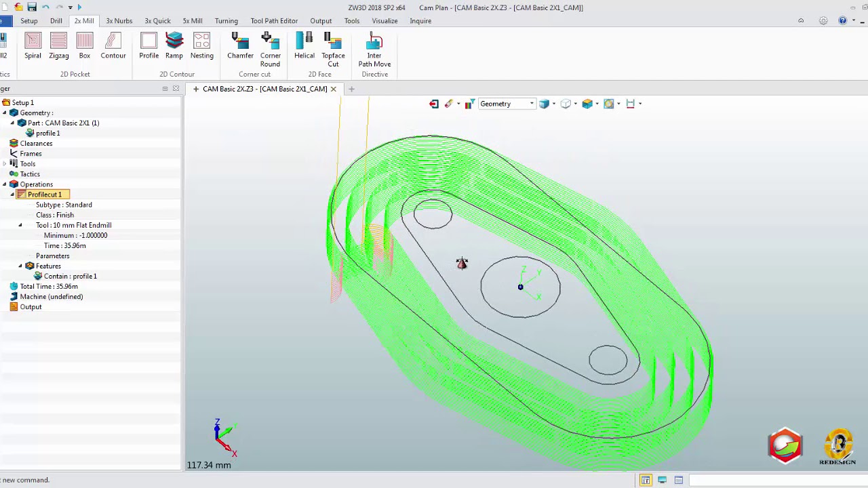
Task: Close the CAM Basic 2X.Z3 document tab
Action: click(x=333, y=89)
